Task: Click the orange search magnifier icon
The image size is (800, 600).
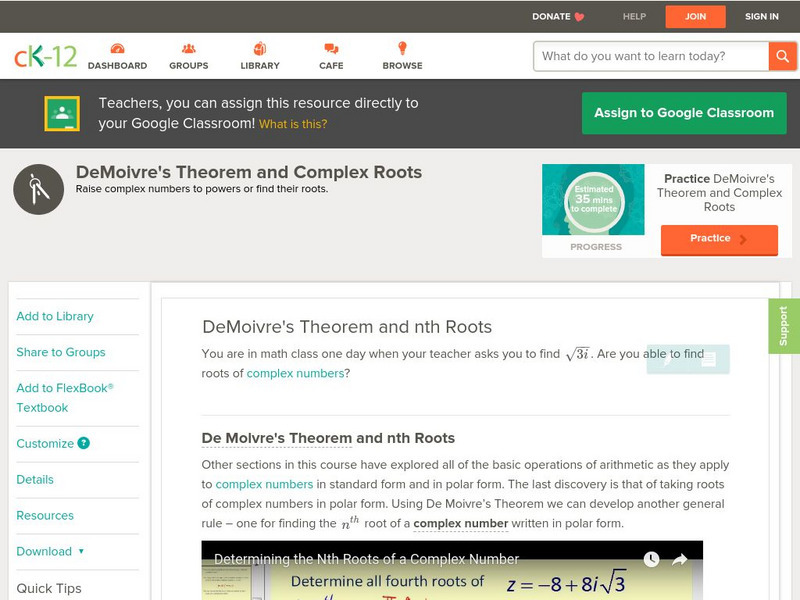Action: [783, 56]
